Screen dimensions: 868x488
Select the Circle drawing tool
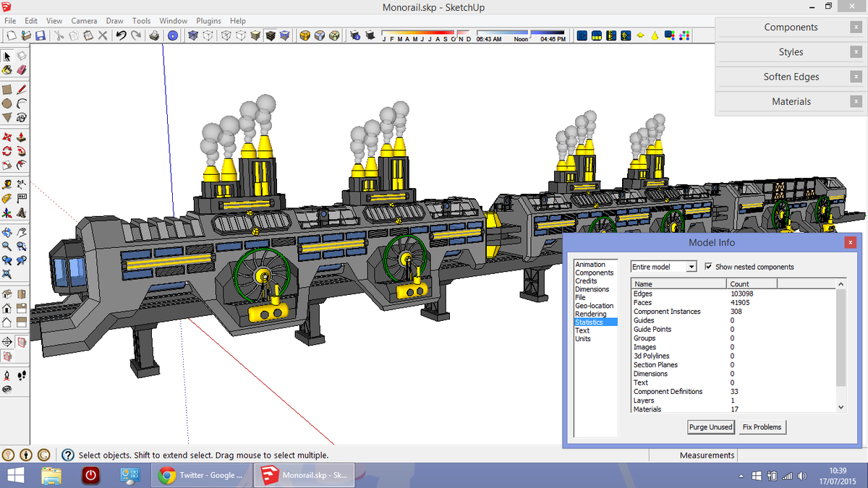7,103
